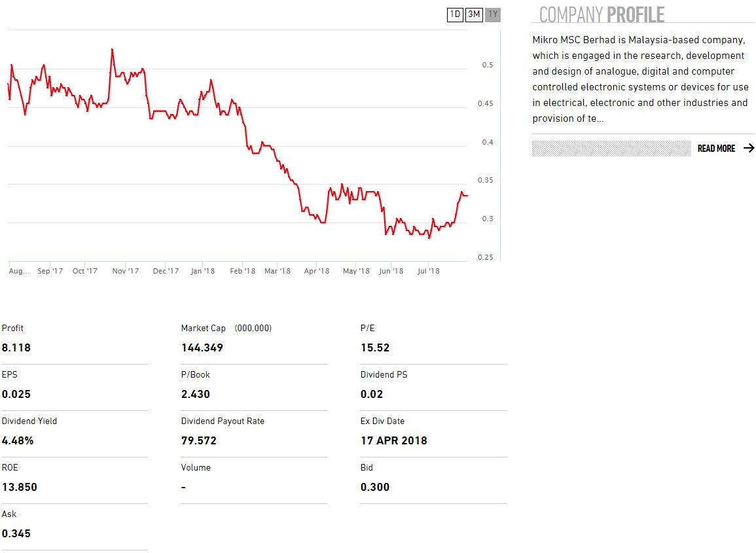The image size is (756, 553).
Task: Click the Mikro MSC Berhad description text
Action: coord(639,79)
